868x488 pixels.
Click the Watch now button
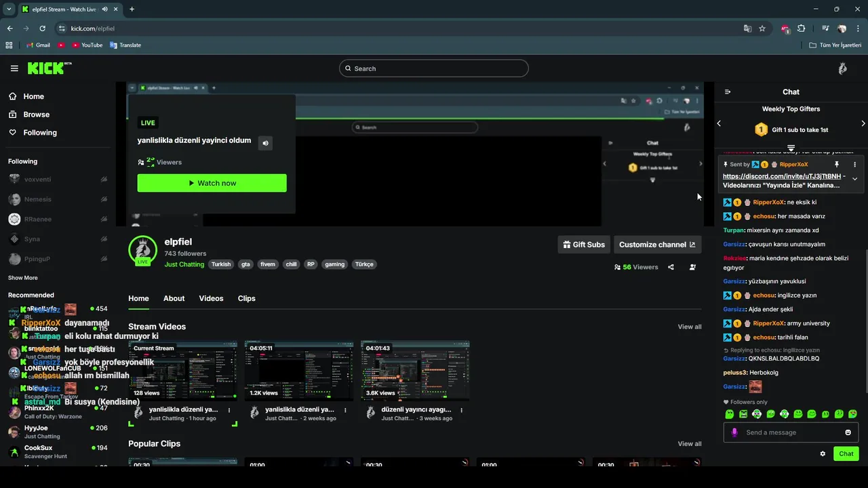[x=212, y=183]
